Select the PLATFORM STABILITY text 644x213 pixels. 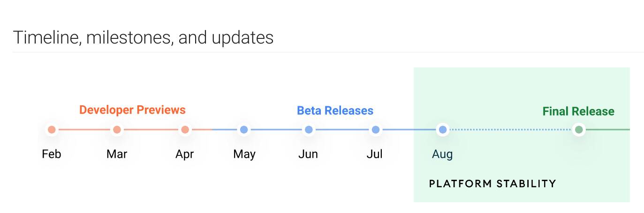492,184
